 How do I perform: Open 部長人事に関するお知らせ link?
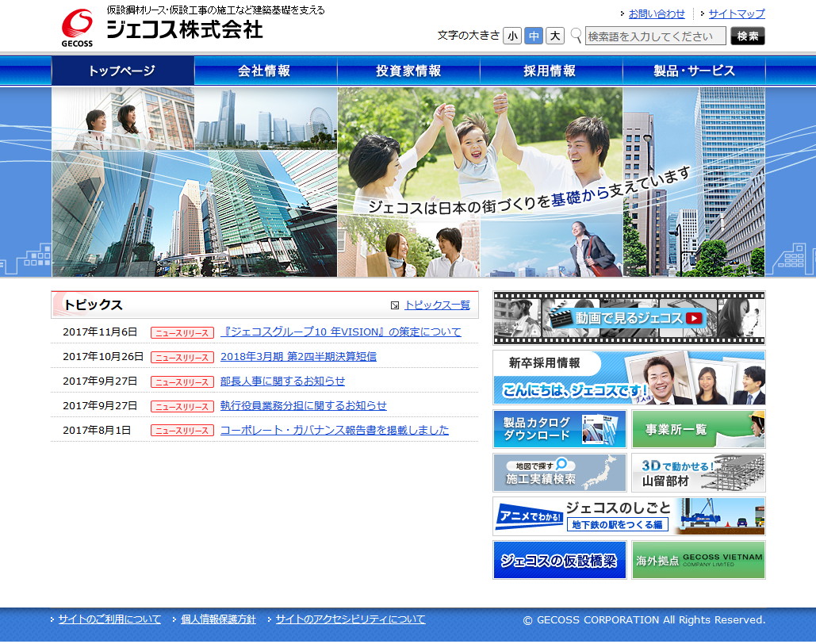coord(282,381)
